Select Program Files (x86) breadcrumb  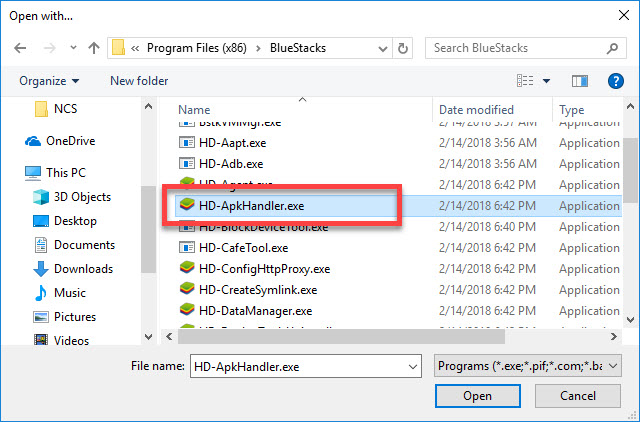click(197, 48)
